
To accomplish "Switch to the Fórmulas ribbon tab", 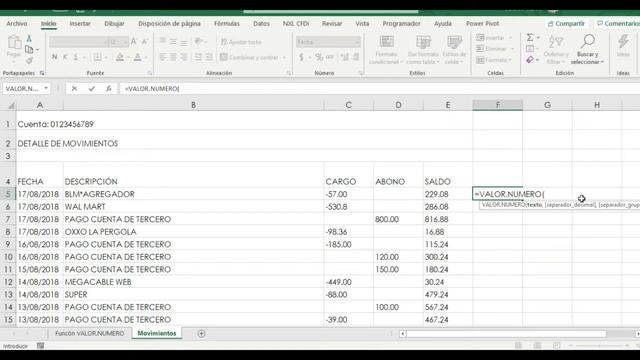I will point(227,24).
